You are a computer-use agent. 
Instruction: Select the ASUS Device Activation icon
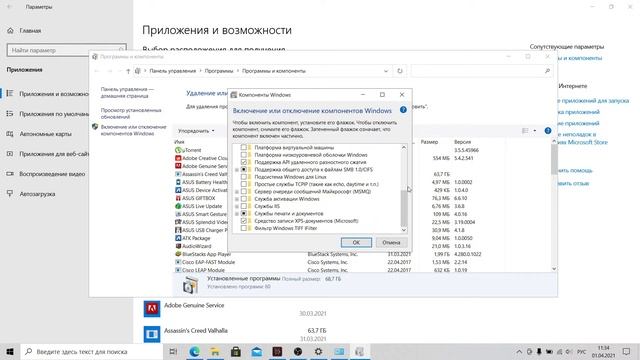tap(178, 190)
